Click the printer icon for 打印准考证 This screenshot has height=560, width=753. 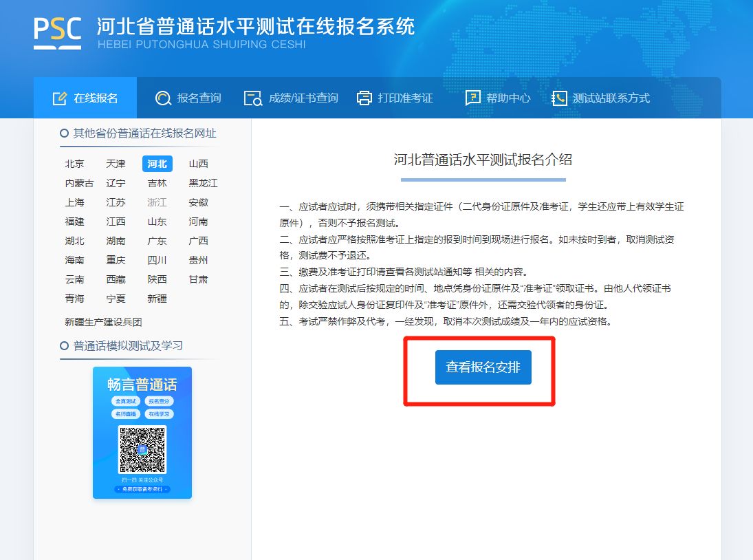point(364,98)
